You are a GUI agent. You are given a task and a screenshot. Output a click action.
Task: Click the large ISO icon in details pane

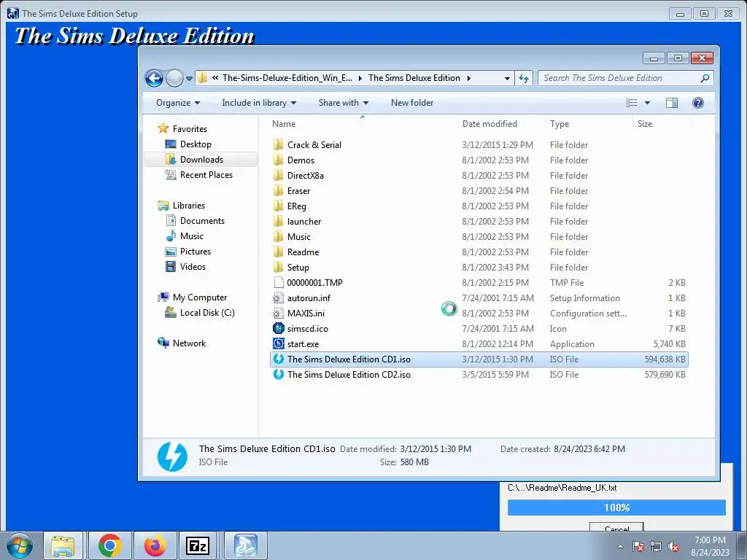coord(172,456)
